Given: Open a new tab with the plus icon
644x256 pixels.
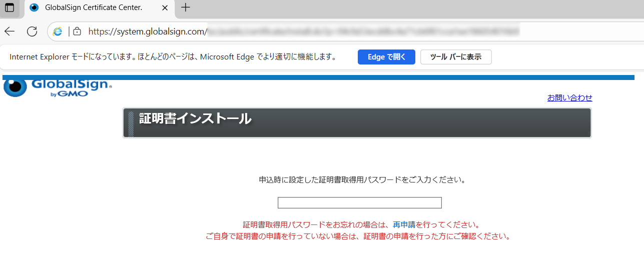Looking at the screenshot, I should tap(186, 7).
